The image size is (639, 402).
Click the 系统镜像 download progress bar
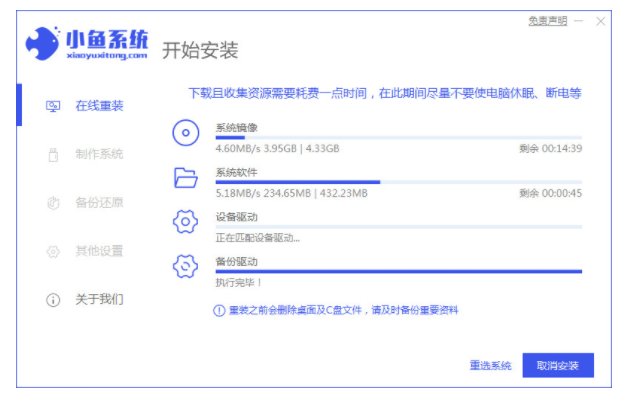[x=398, y=137]
